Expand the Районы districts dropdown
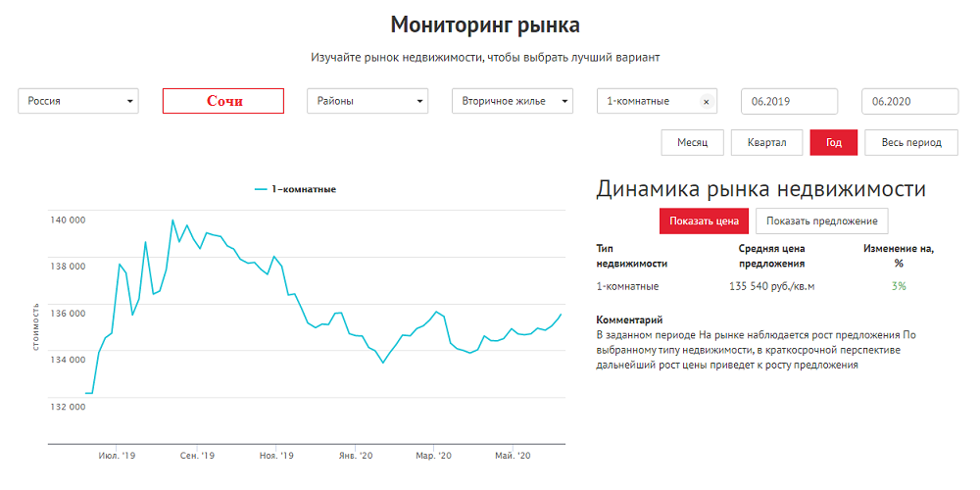Viewport: 980px width, 490px height. click(367, 101)
